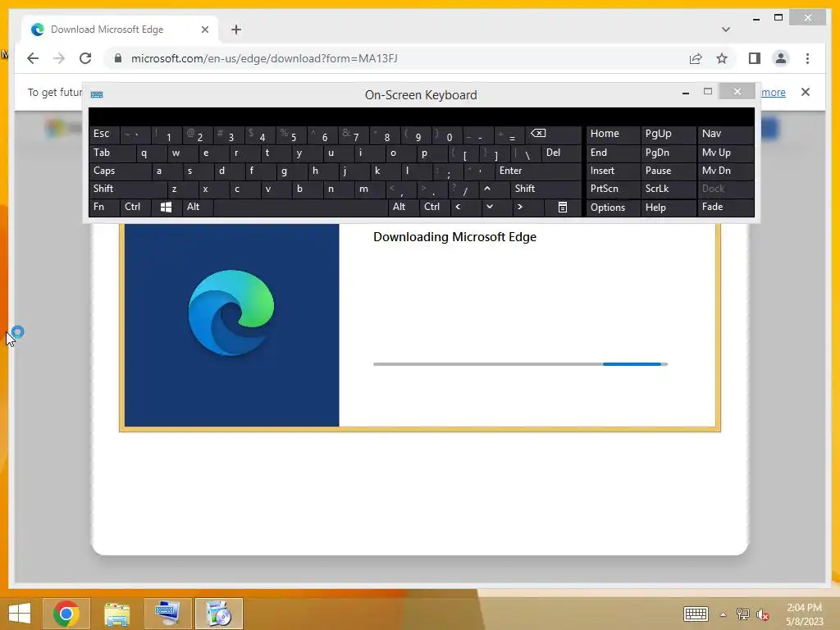The image size is (840, 630).
Task: Toggle the left Alt key
Action: [198, 207]
